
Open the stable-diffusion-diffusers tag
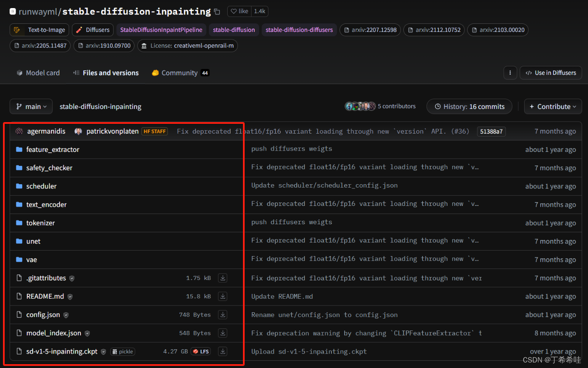pyautogui.click(x=300, y=30)
